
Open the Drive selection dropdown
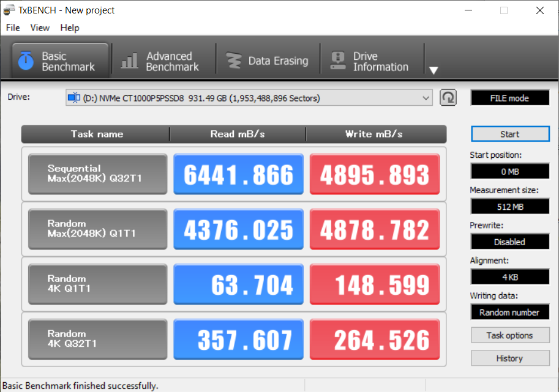click(426, 98)
